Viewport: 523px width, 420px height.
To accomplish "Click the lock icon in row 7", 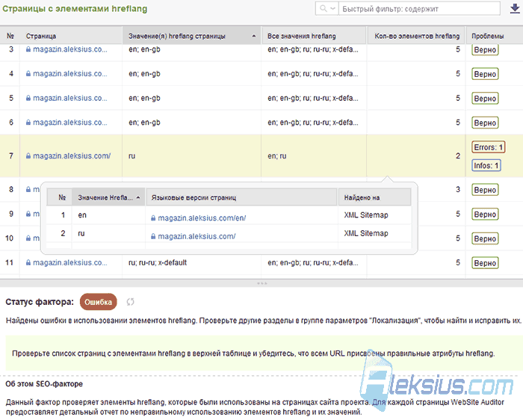I will tap(28, 155).
